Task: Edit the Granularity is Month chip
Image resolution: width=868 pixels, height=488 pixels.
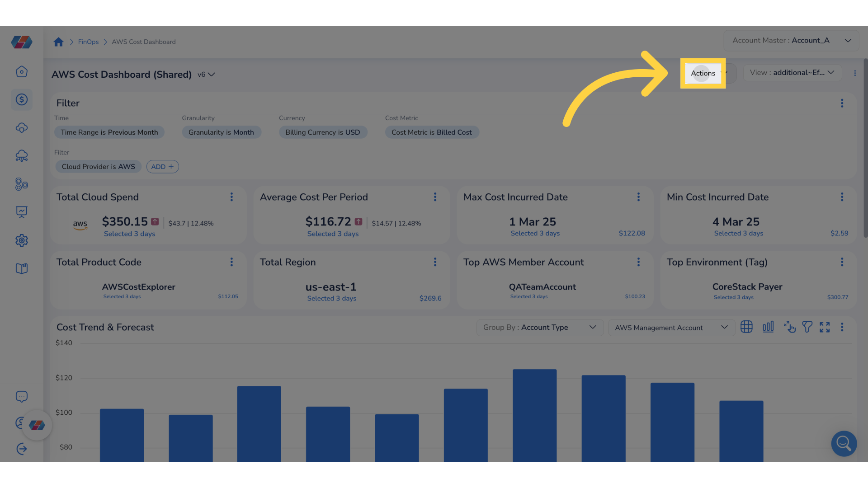Action: pyautogui.click(x=222, y=132)
